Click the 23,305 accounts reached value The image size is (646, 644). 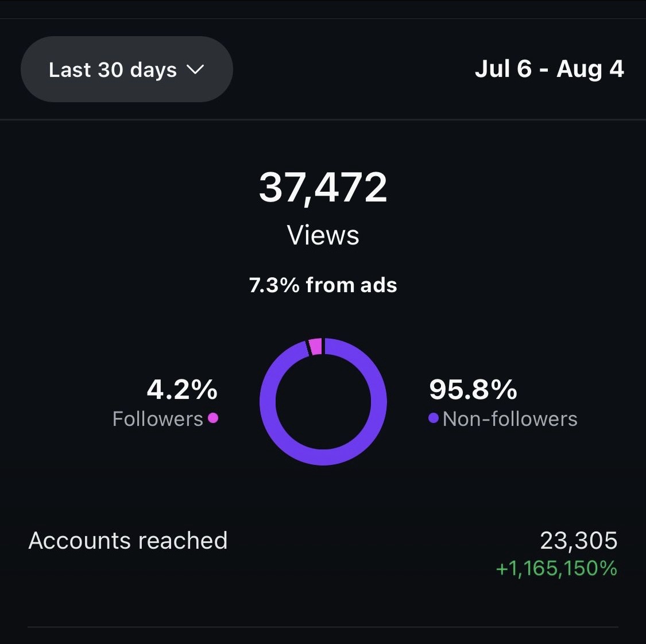tap(578, 541)
